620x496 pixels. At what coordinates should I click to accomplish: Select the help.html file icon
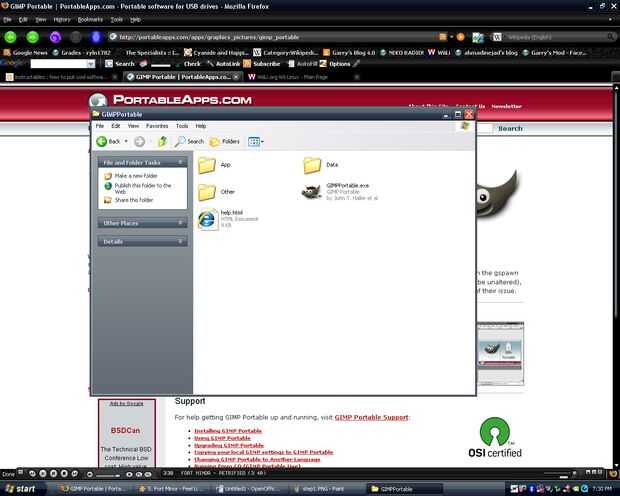208,220
